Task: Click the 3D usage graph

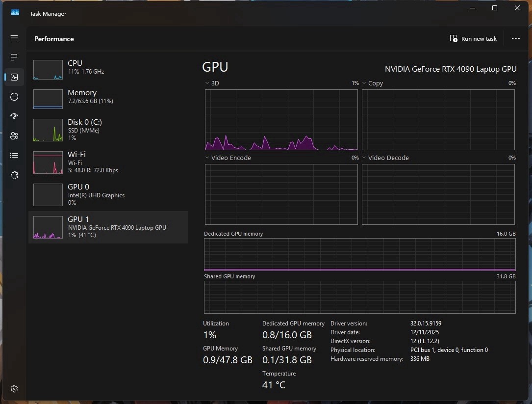Action: point(281,120)
